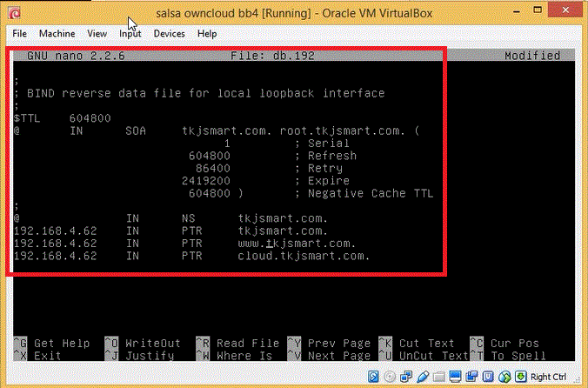This screenshot has width=588, height=388.
Task: Click the single-monitor display indicator icon
Action: point(455,377)
